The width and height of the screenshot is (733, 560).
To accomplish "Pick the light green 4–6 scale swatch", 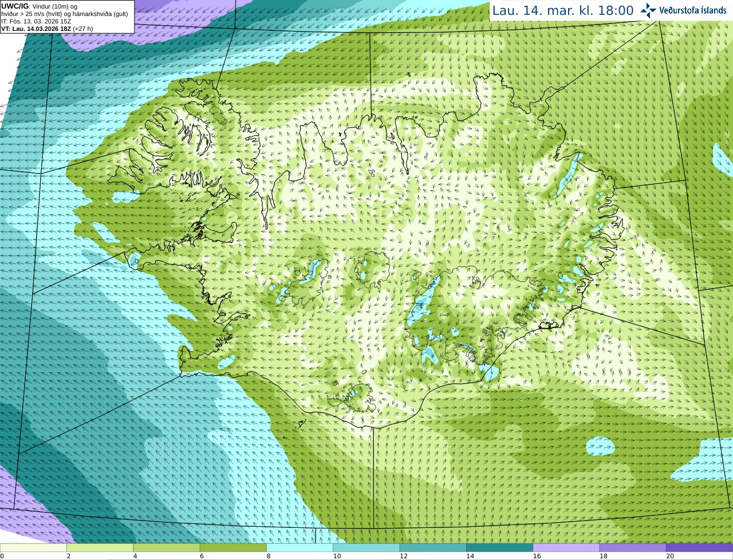I will (167, 547).
